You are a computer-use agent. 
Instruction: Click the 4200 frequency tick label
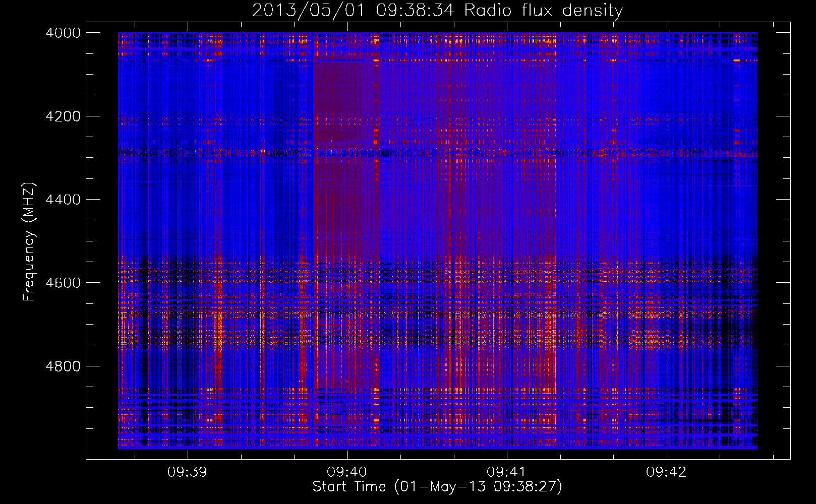63,116
